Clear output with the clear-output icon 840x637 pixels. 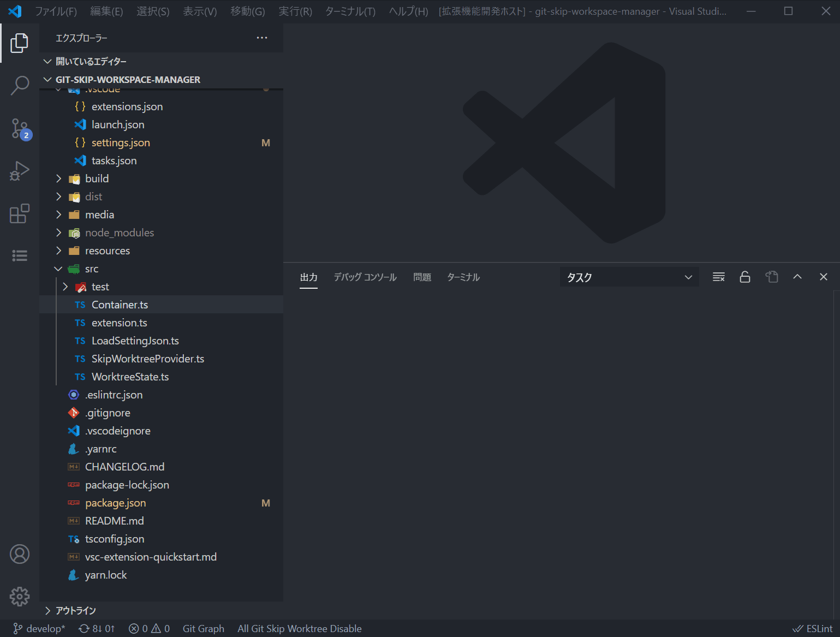719,277
